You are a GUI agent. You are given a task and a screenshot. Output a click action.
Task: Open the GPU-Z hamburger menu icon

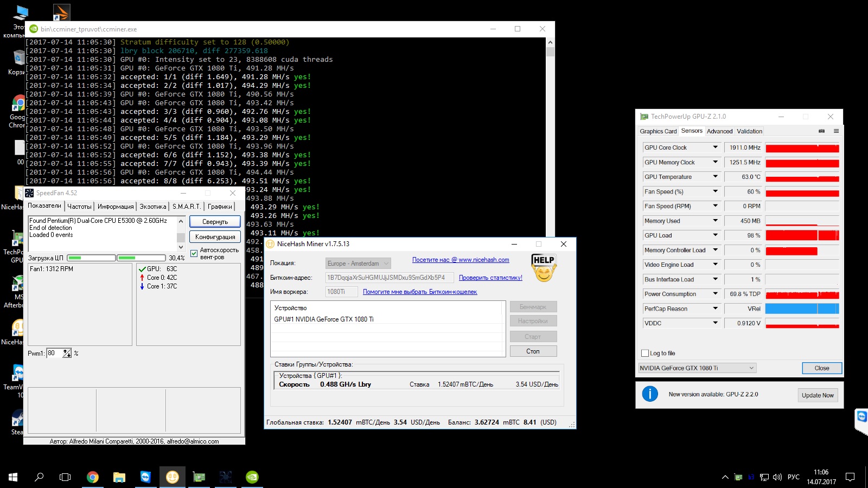tap(836, 131)
